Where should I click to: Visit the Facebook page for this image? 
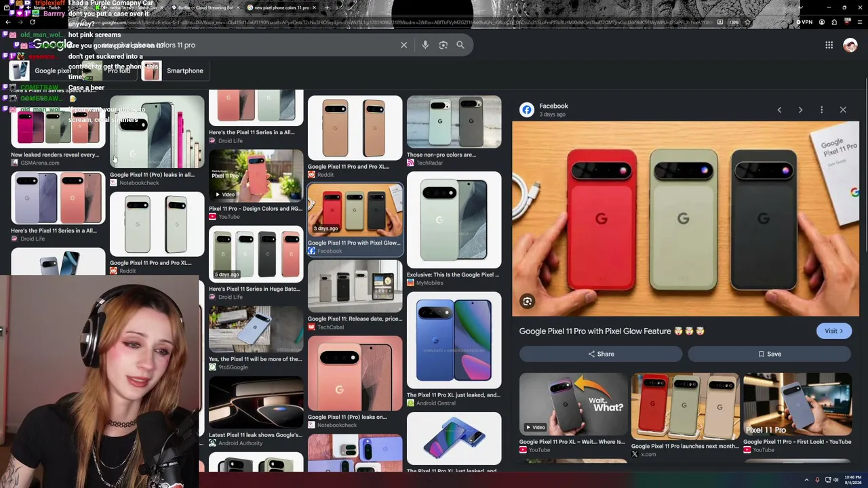833,331
